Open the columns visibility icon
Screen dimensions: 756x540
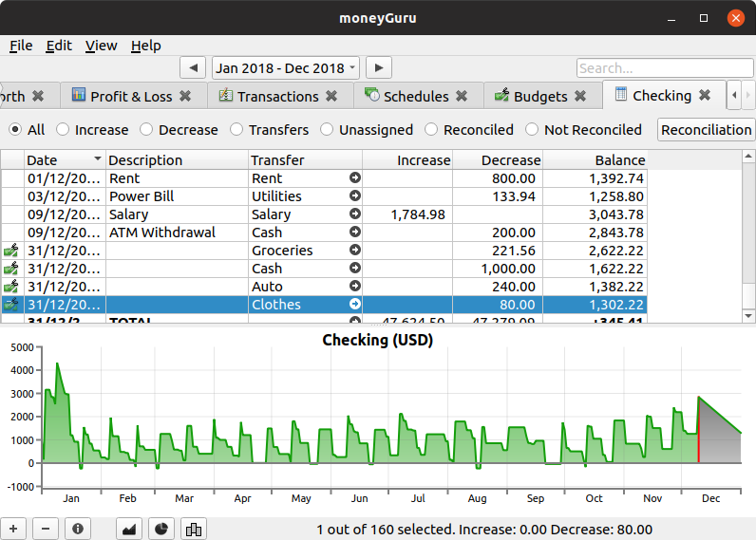coord(194,529)
